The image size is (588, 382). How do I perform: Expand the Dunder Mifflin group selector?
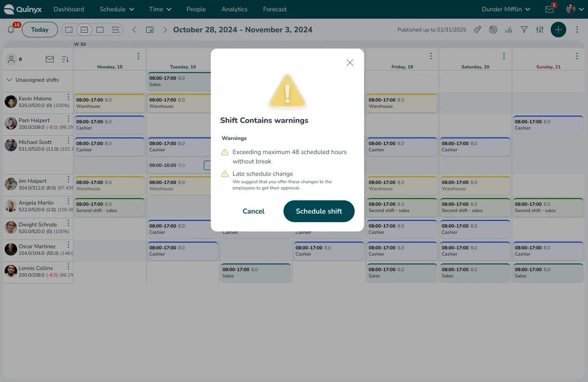[506, 9]
